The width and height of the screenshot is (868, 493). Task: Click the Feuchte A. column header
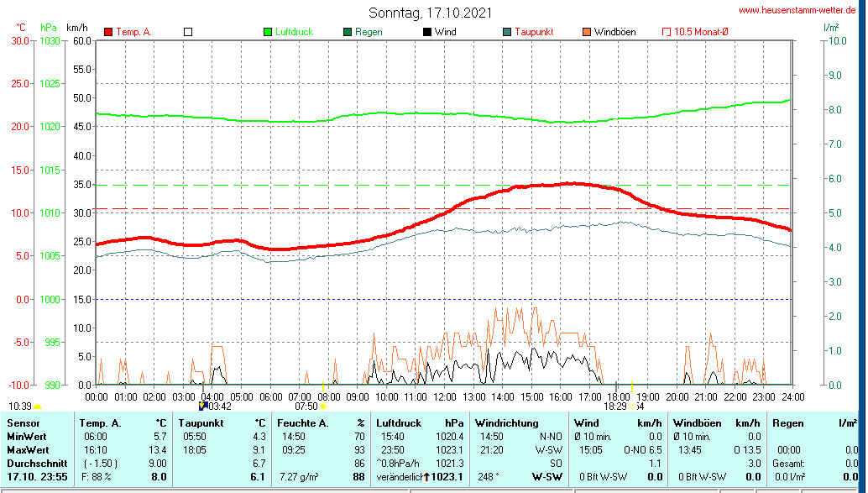(301, 423)
